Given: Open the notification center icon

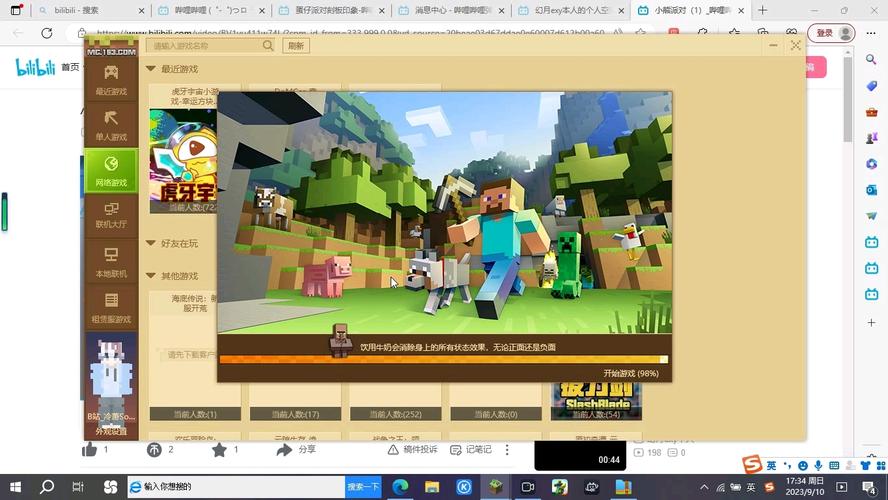Looking at the screenshot, I should pyautogui.click(x=869, y=486).
